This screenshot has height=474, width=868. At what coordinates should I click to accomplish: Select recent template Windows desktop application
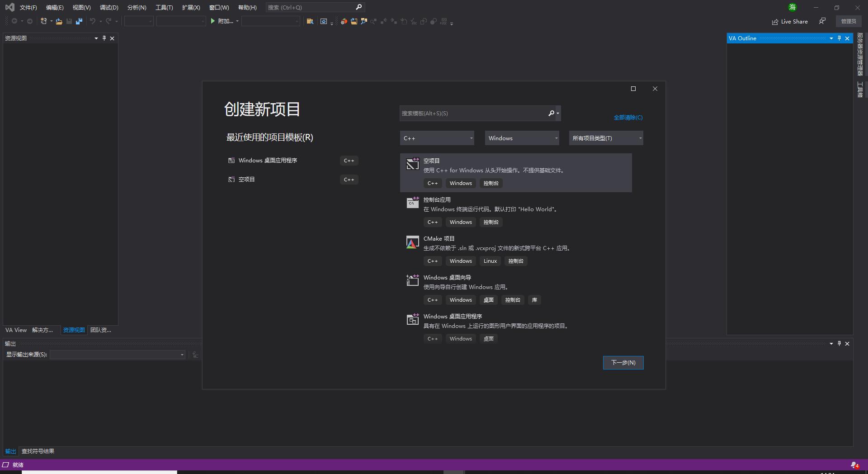[x=293, y=161]
